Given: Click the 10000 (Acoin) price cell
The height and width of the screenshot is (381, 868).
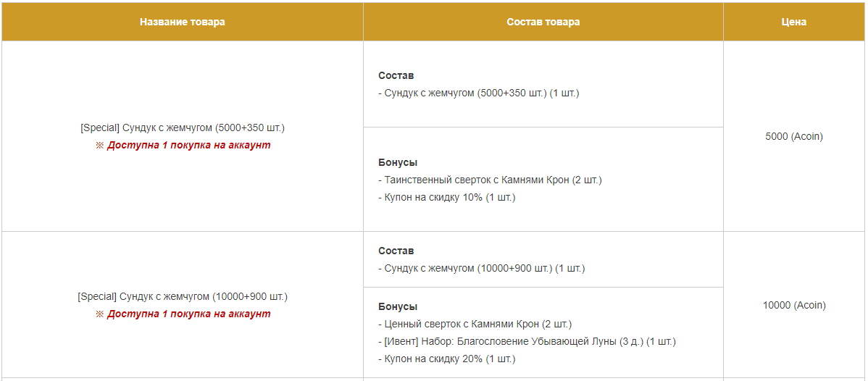Looking at the screenshot, I should click(794, 305).
